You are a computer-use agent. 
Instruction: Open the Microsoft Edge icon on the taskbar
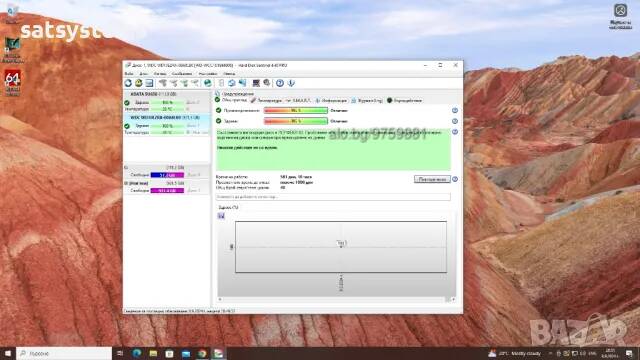pos(137,353)
